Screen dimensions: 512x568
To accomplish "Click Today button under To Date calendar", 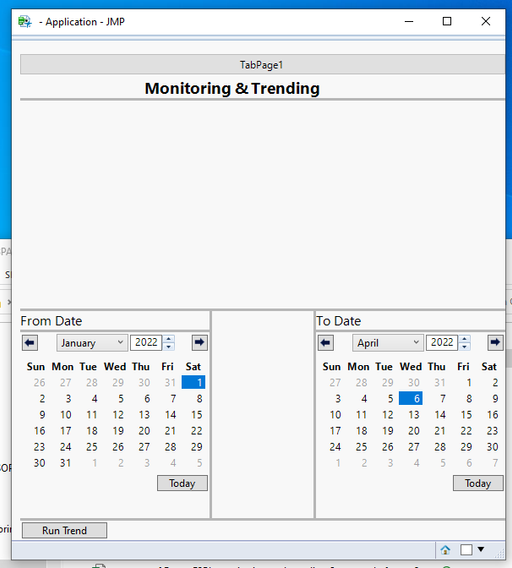I will pos(478,483).
